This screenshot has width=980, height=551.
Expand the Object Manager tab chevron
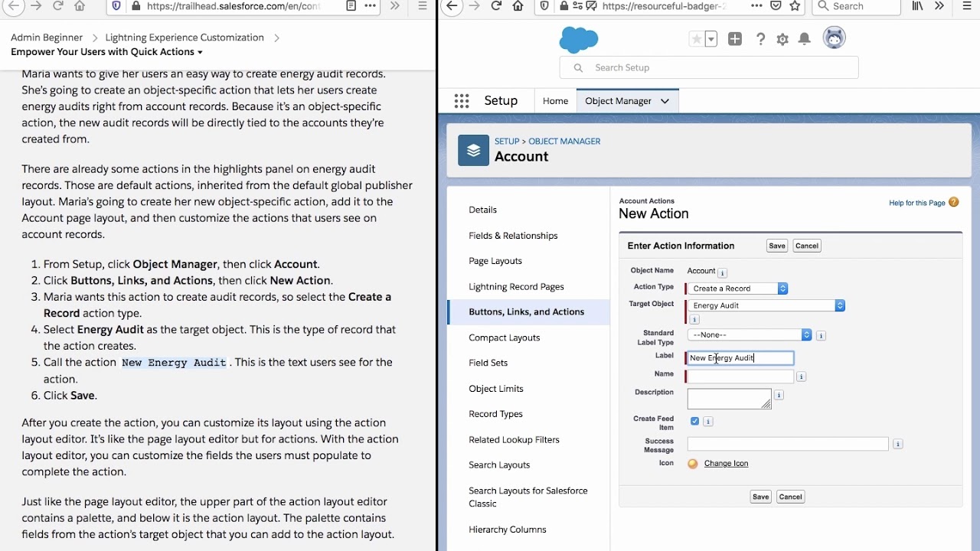tap(665, 101)
